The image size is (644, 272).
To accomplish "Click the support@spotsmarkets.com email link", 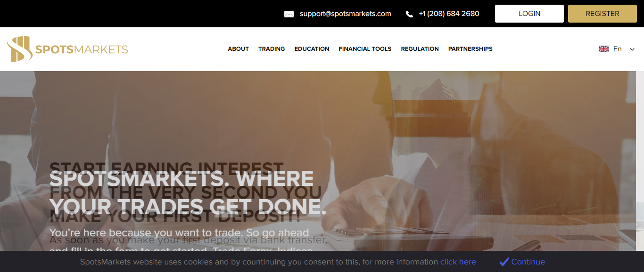I will point(346,14).
